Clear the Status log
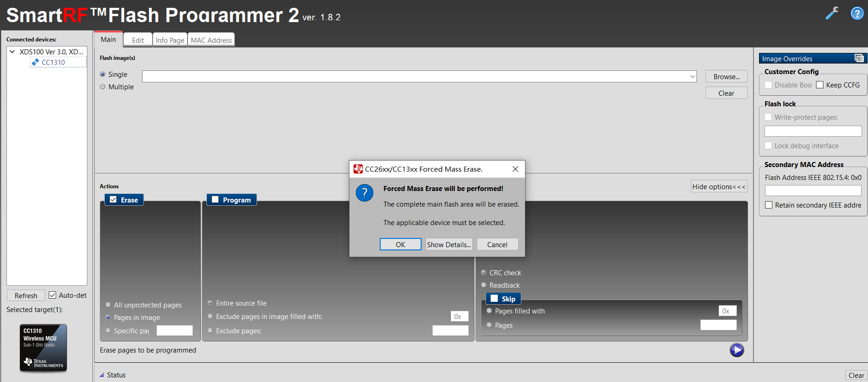The width and height of the screenshot is (868, 382). click(856, 375)
